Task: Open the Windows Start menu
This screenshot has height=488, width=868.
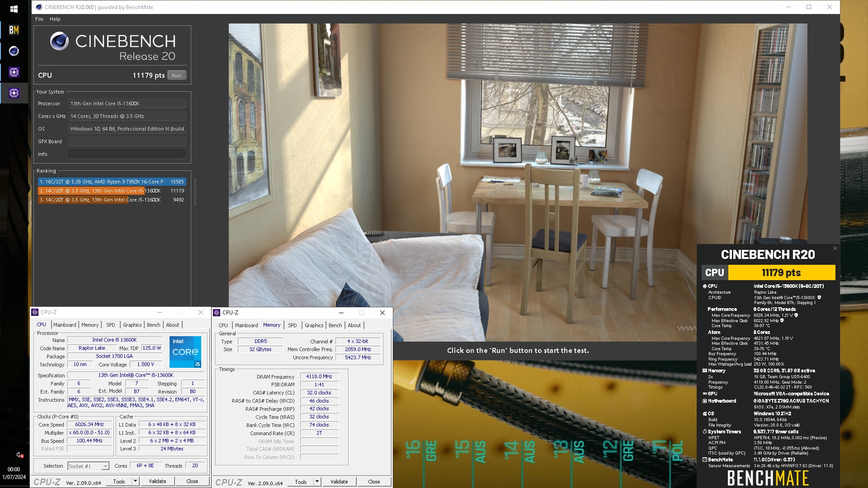Action: tap(14, 9)
